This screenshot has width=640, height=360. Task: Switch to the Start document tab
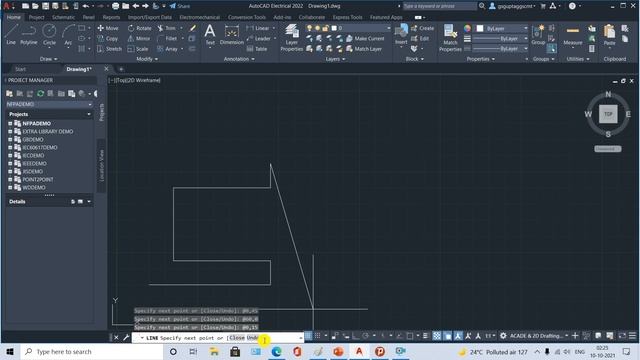(x=20, y=69)
